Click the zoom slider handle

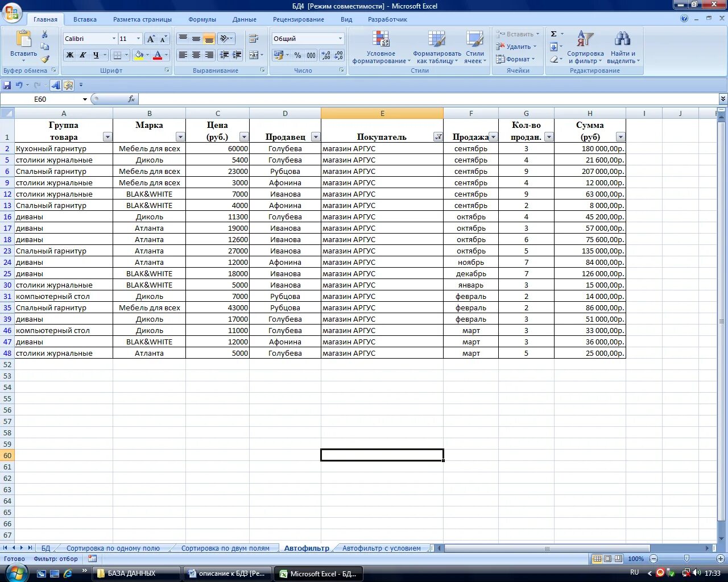[686, 559]
